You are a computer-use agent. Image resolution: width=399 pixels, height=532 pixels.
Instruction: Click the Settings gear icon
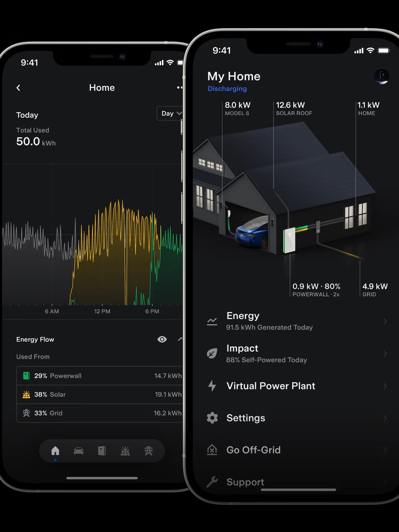click(x=212, y=418)
